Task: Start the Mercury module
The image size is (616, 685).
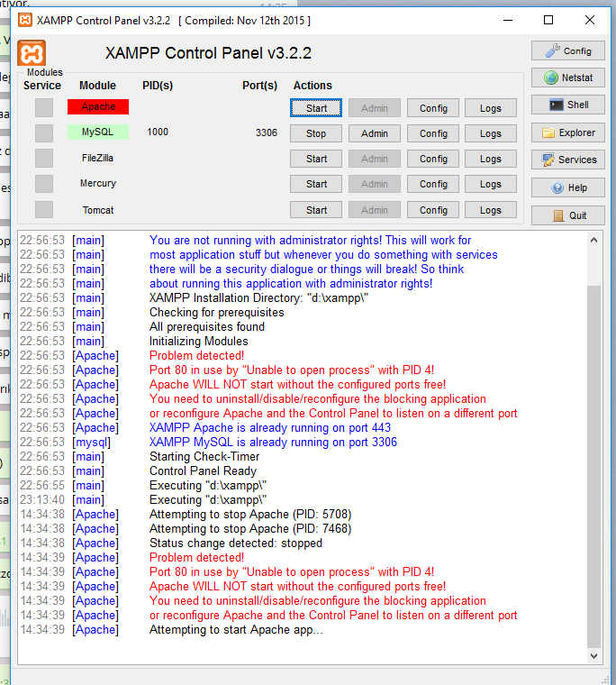Action: pyautogui.click(x=316, y=184)
